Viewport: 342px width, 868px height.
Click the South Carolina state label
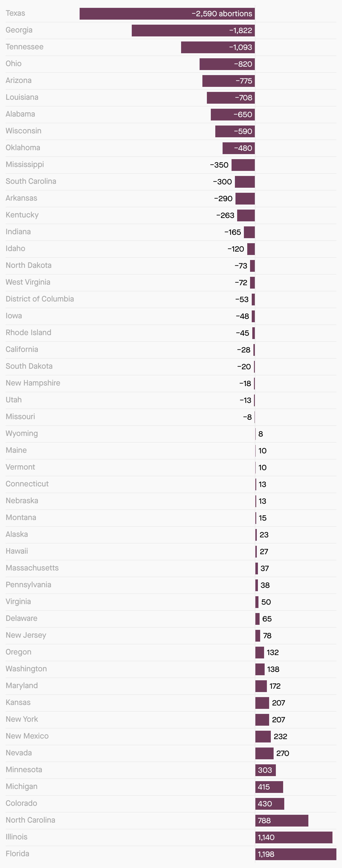coord(31,181)
